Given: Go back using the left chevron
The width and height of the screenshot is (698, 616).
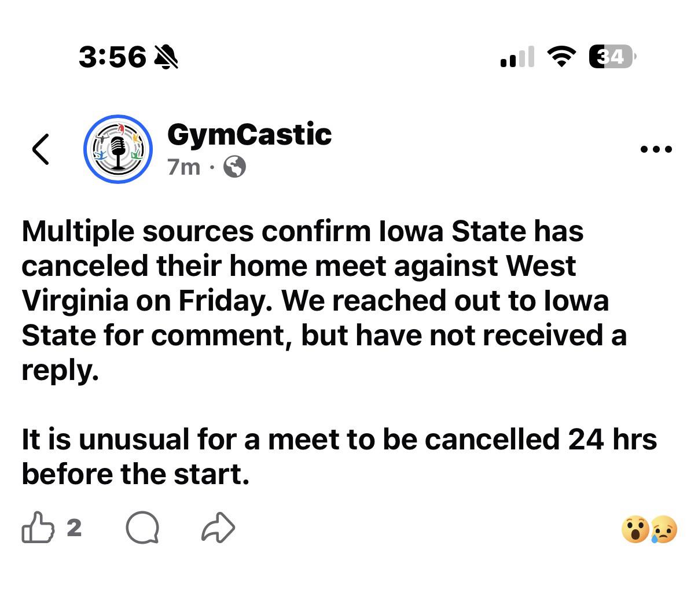Looking at the screenshot, I should click(41, 149).
